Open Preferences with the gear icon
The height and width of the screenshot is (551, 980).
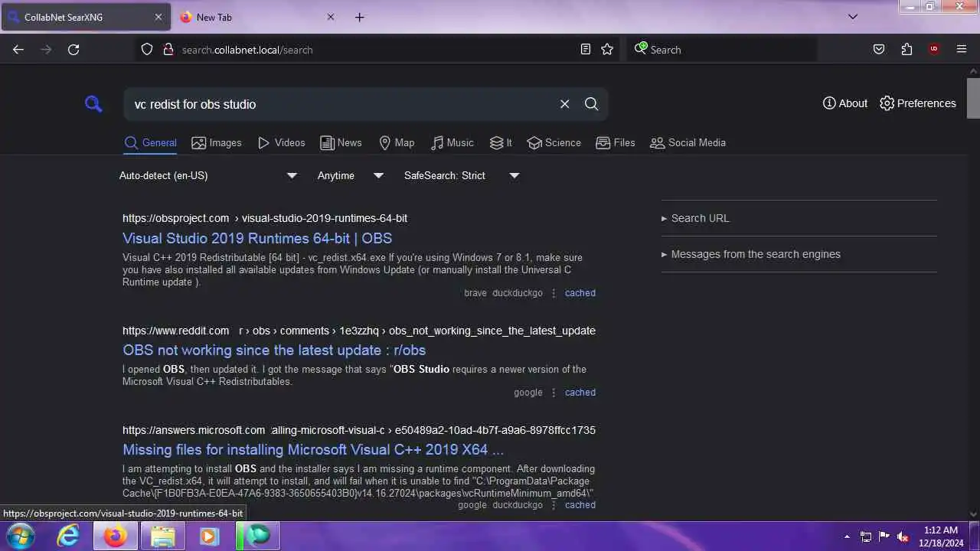pos(918,103)
